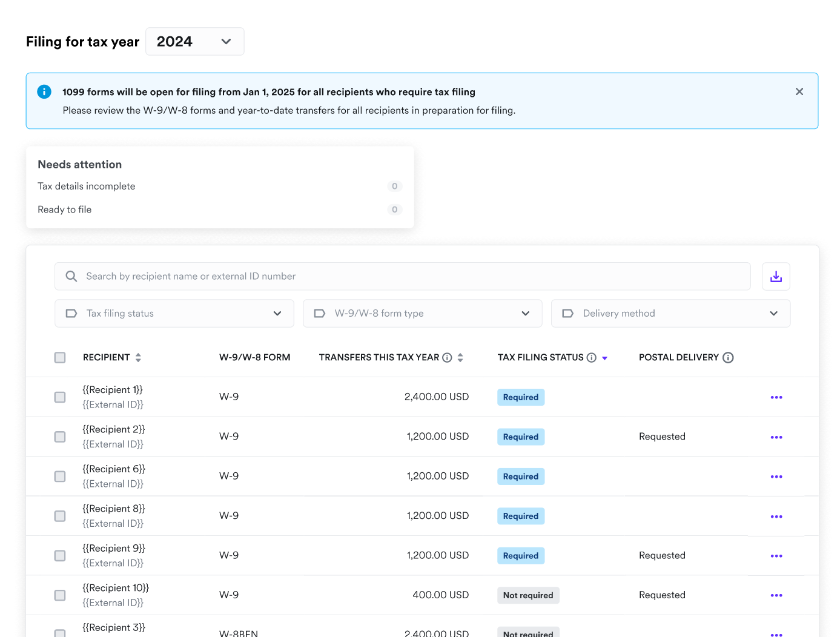
Task: Open more options for Recipient 1 row
Action: point(776,398)
